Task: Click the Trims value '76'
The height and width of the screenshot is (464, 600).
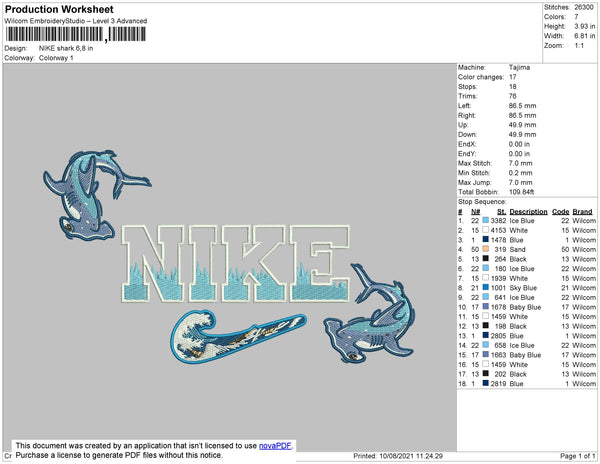Action: coord(512,96)
